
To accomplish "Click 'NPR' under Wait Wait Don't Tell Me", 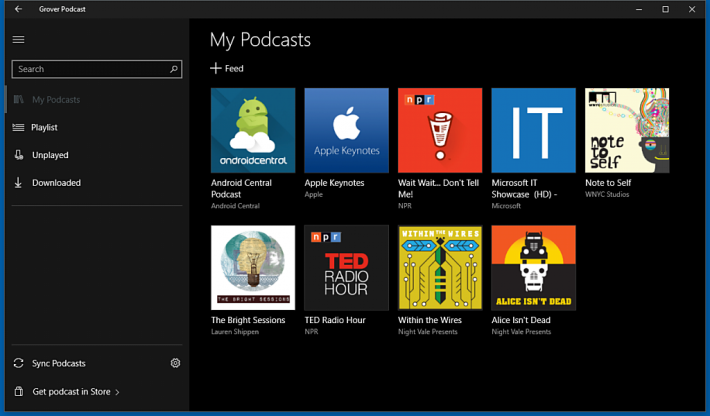I will pos(405,206).
